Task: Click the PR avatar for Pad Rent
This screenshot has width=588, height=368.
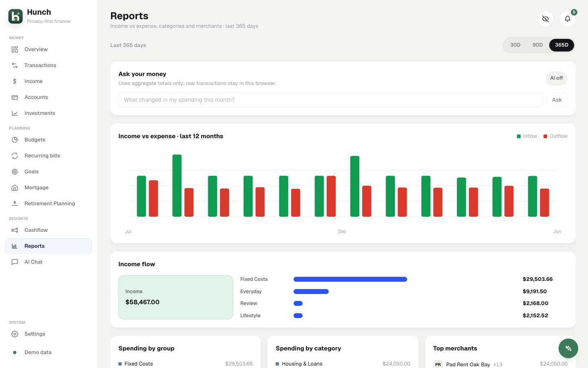Action: [438, 364]
